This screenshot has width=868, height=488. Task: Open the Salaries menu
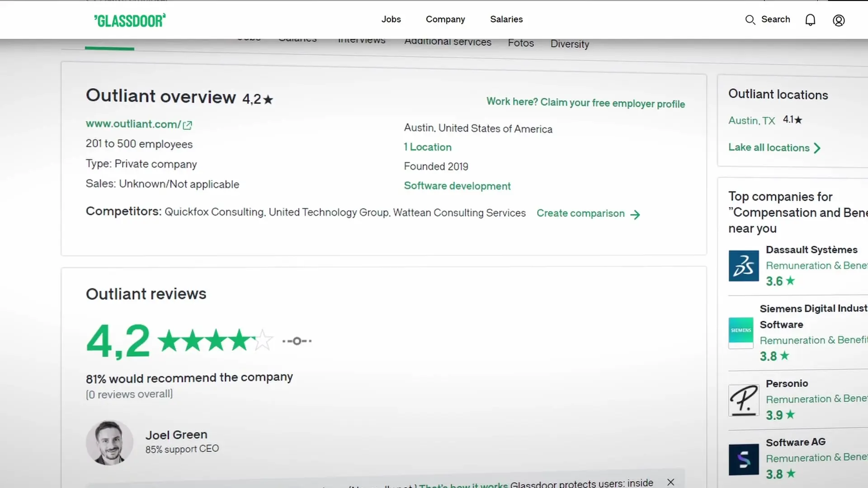(506, 19)
